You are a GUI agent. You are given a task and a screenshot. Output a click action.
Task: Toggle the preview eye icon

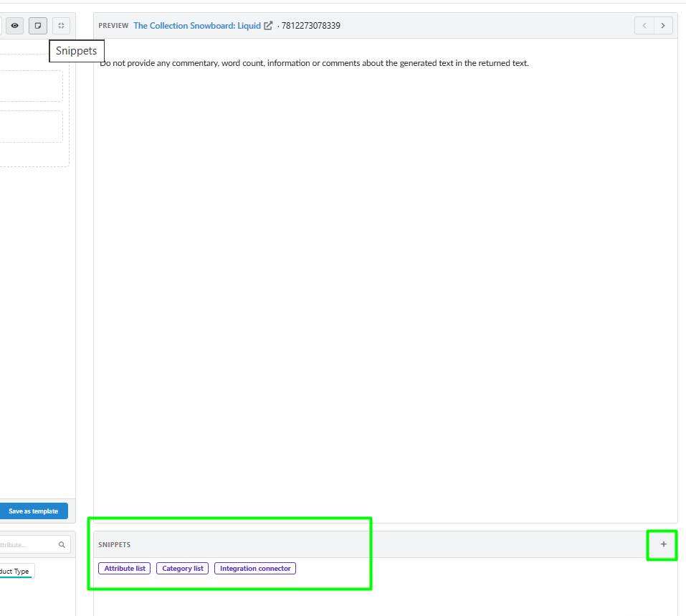tap(14, 26)
